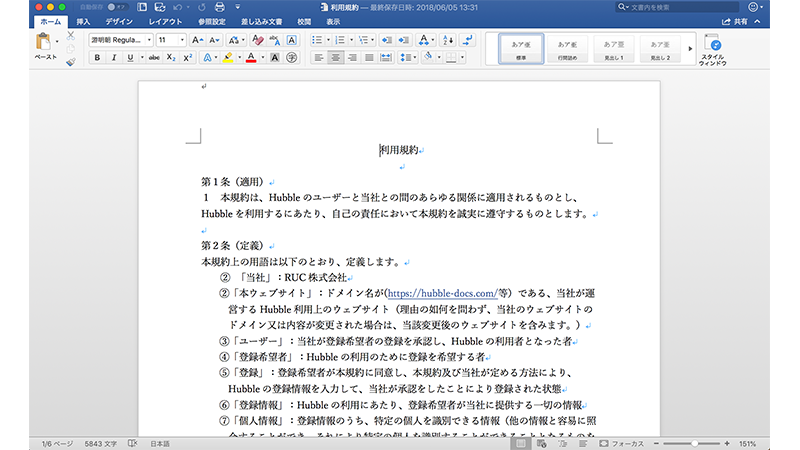Decrease font size with the smaller A

(214, 40)
